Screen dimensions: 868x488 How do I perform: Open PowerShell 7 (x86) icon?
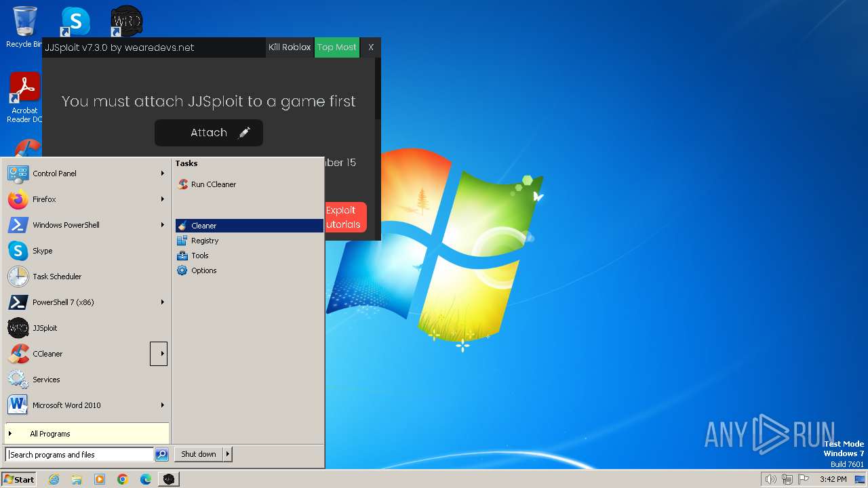point(18,302)
